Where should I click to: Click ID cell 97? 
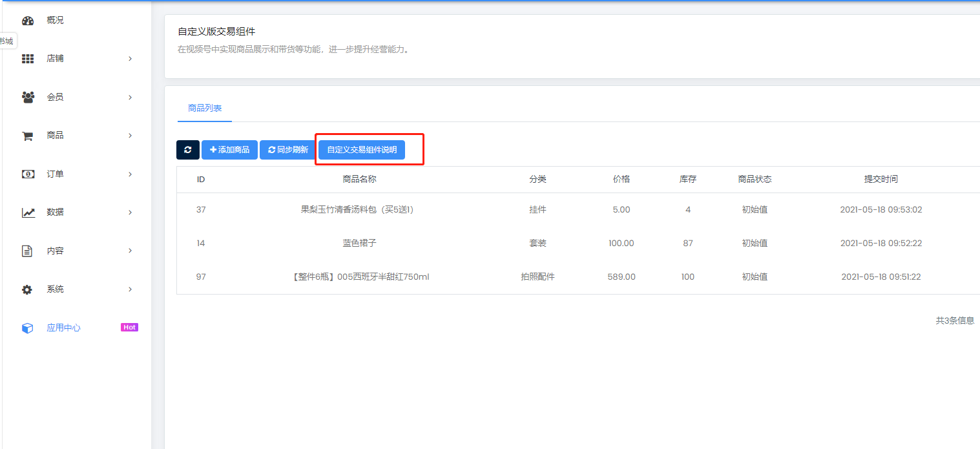click(201, 277)
